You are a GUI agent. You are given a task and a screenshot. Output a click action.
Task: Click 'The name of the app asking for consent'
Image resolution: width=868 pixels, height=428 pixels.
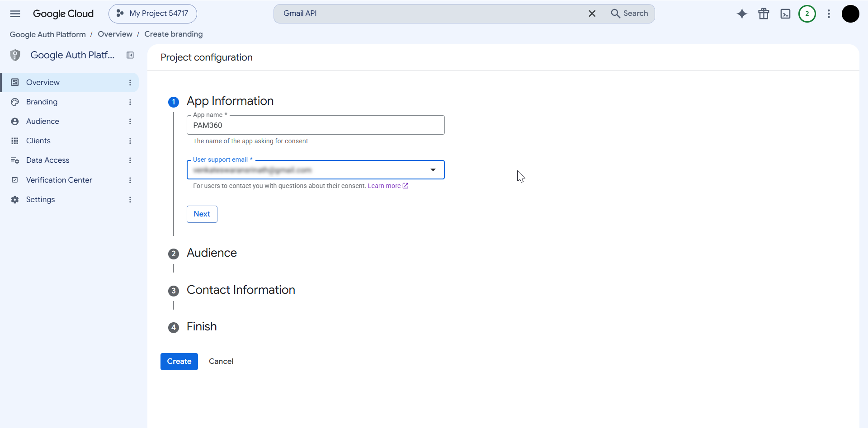point(250,141)
